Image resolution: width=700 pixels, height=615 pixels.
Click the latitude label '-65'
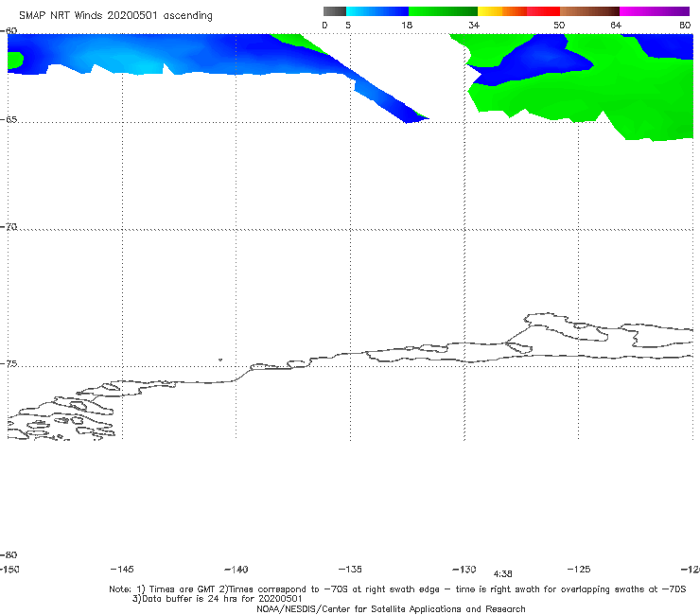coord(9,119)
